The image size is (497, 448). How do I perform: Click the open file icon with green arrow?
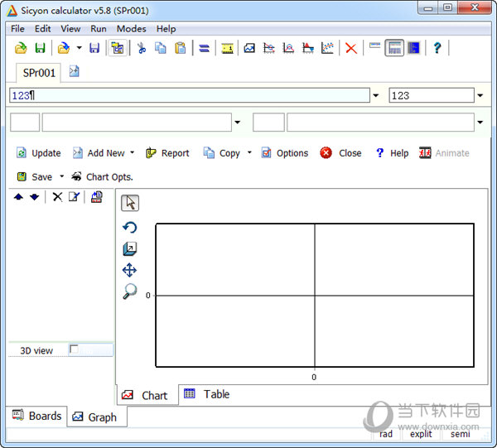click(x=21, y=48)
